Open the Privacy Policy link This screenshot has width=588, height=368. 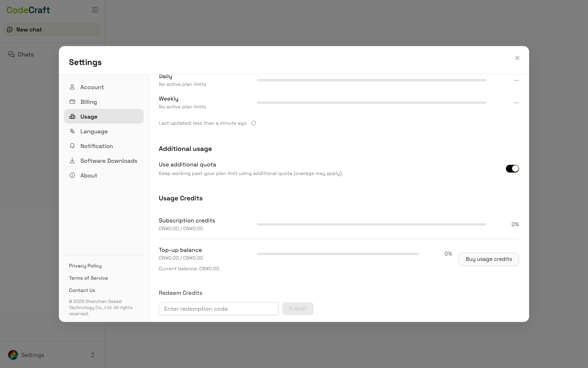[85, 266]
